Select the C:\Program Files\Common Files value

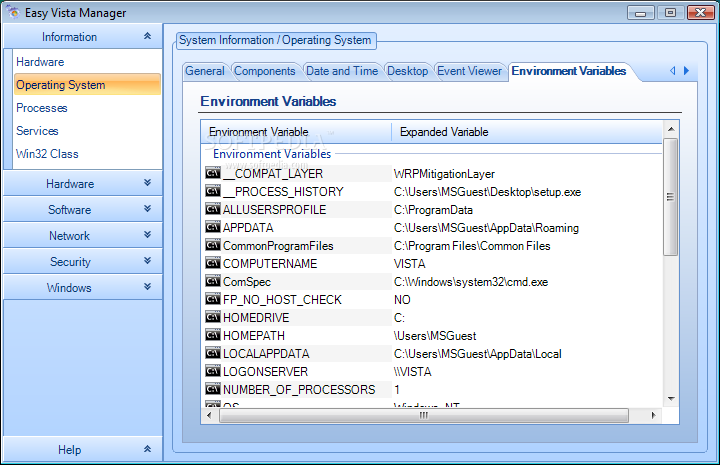coord(472,246)
